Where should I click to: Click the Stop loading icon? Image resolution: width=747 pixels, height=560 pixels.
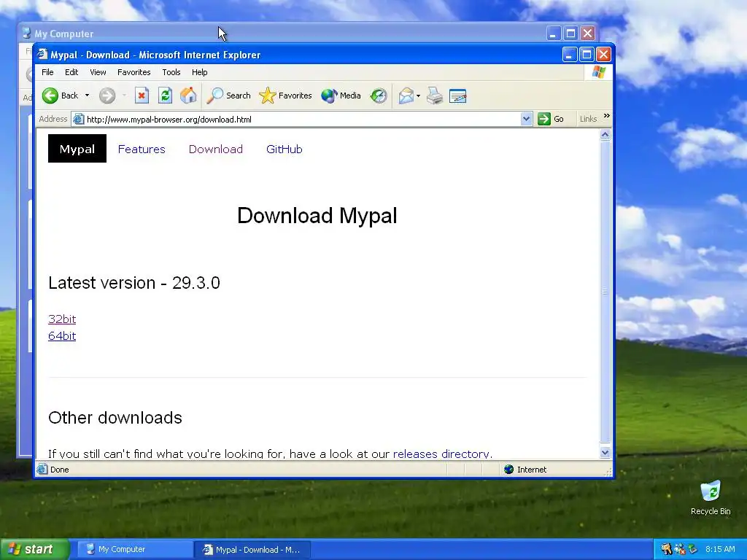(142, 96)
